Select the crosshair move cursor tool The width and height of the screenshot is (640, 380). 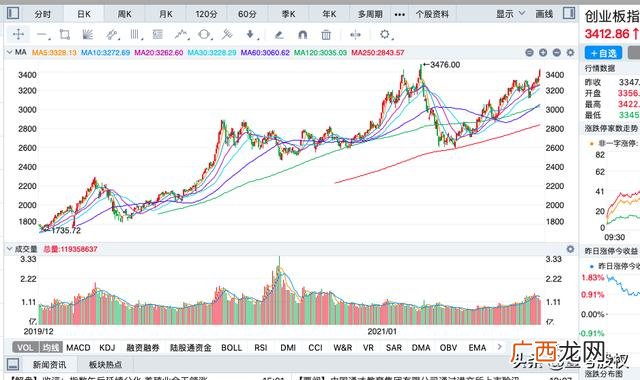(x=18, y=34)
